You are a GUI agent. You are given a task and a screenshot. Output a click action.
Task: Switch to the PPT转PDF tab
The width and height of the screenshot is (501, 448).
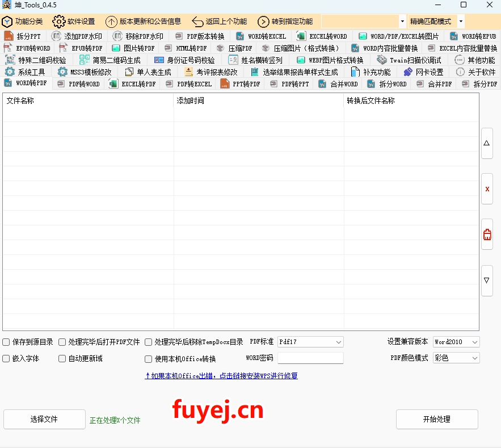click(x=241, y=84)
